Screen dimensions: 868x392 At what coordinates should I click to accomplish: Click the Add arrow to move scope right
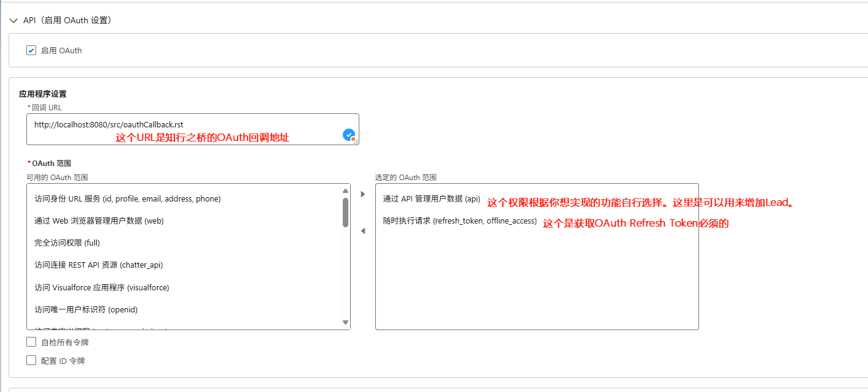362,194
